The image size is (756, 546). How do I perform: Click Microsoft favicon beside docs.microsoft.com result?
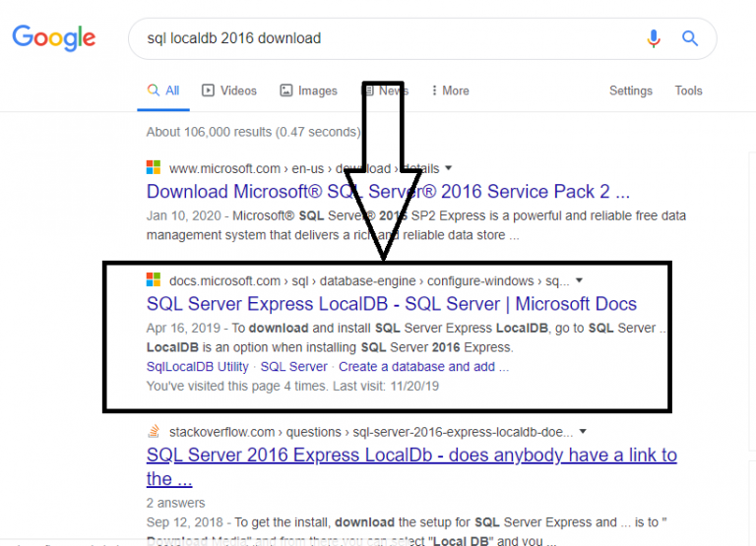(x=154, y=279)
